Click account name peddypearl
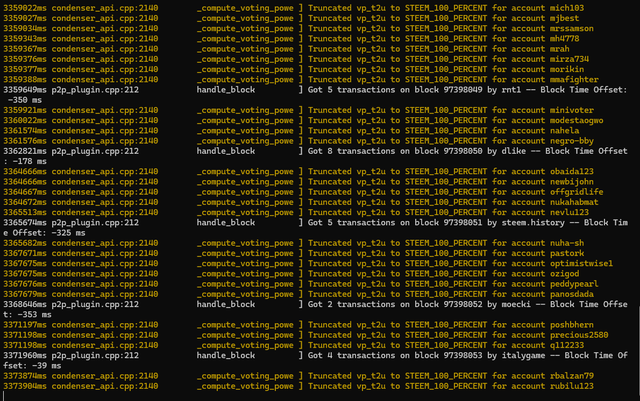Screen dimensions: 640x401 (574, 283)
